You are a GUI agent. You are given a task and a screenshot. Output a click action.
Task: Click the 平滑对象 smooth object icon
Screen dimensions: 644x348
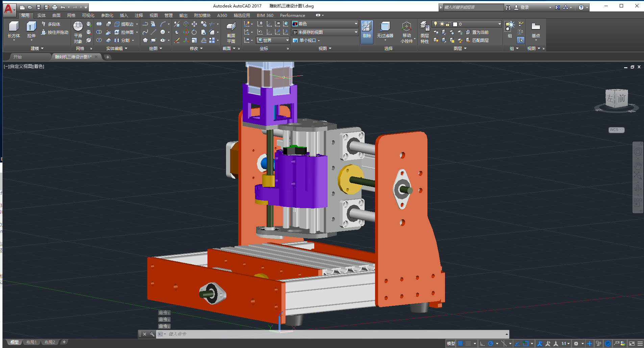[x=78, y=27]
